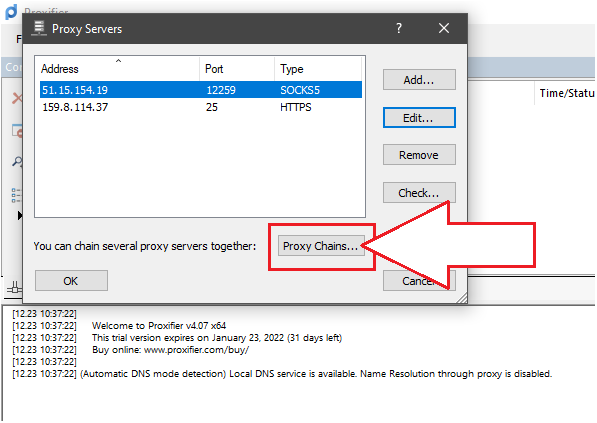Sort the list by the Port column
The width and height of the screenshot is (597, 423).
point(237,69)
